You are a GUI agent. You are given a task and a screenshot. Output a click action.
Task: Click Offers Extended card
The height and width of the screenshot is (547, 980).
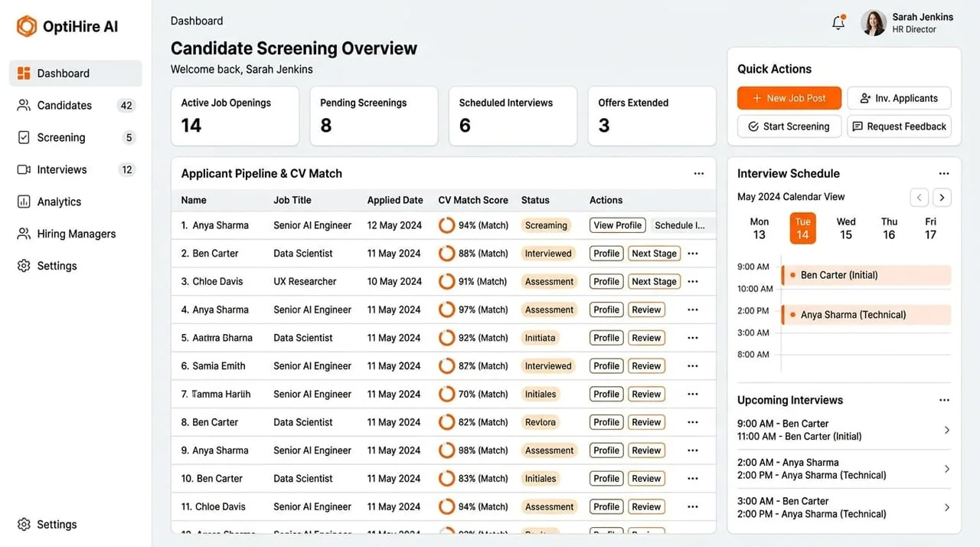(x=652, y=116)
